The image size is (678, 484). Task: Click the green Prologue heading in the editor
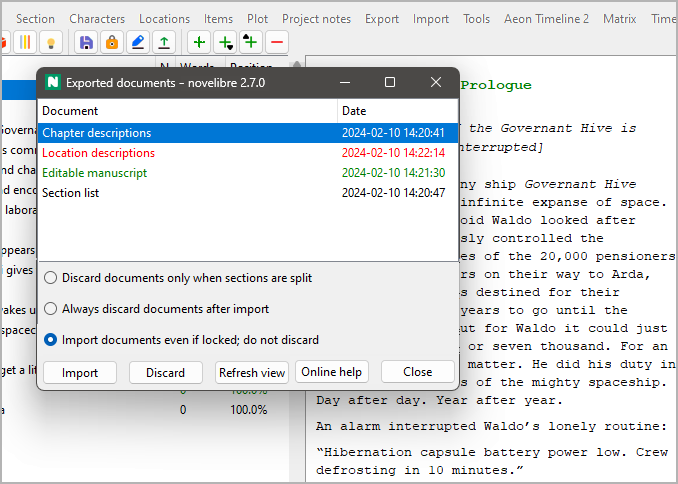tap(496, 85)
